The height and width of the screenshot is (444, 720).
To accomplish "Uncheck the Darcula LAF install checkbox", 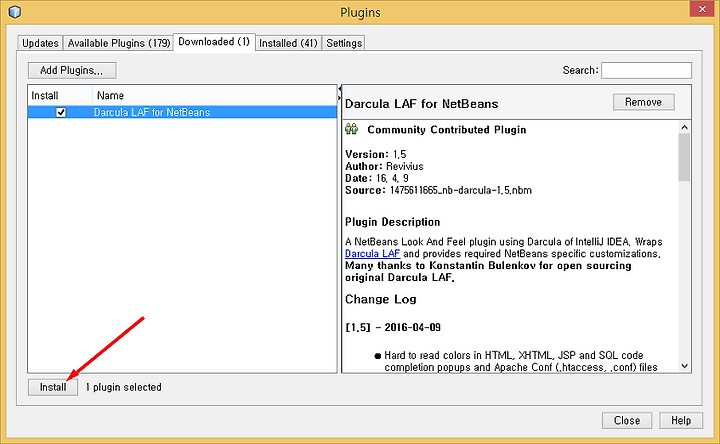I will (61, 112).
